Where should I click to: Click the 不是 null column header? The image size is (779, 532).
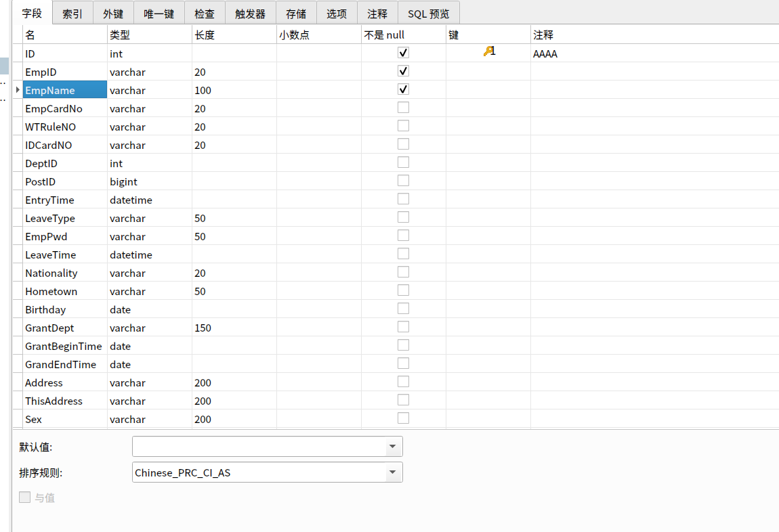pyautogui.click(x=404, y=35)
